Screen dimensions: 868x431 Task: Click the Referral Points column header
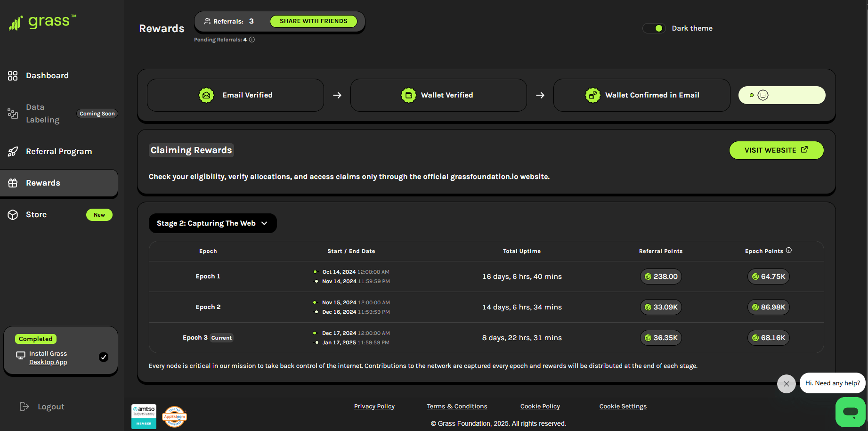(661, 251)
